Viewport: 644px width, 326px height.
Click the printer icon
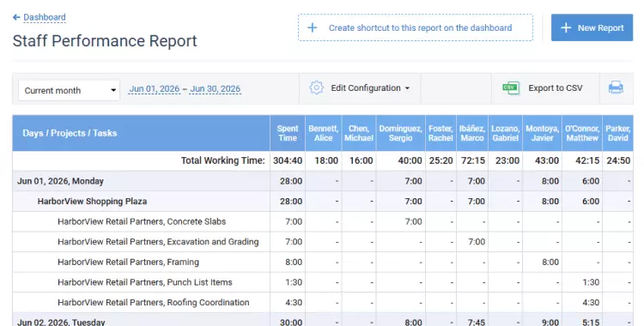coord(616,88)
